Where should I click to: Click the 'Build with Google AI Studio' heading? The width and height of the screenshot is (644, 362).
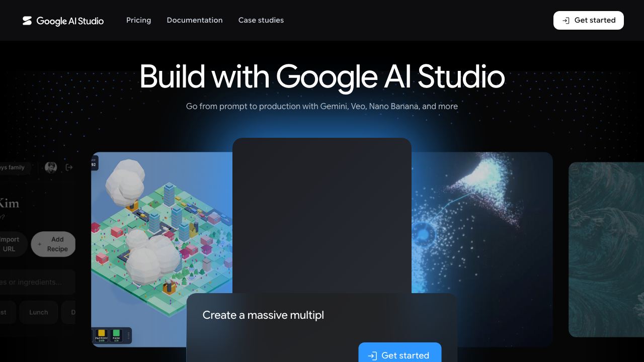[x=322, y=77]
